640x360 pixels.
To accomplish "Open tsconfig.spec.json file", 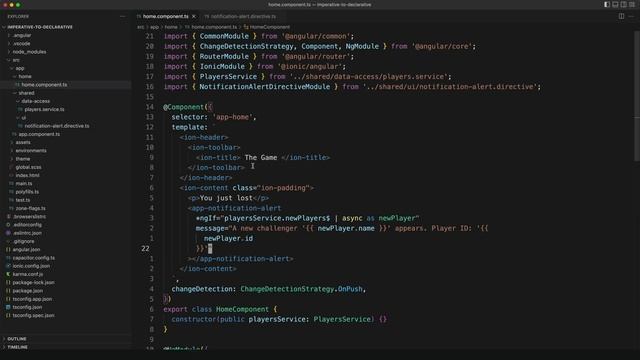I will pyautogui.click(x=33, y=316).
